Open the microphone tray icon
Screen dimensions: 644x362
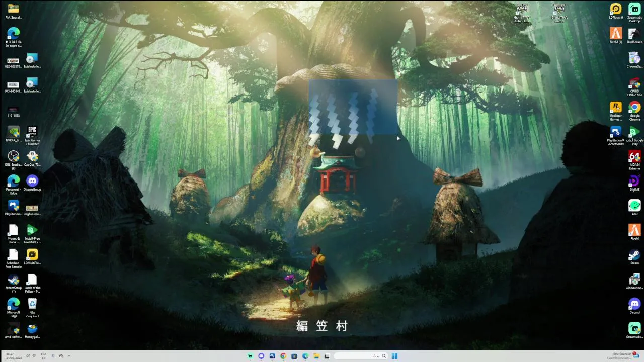pyautogui.click(x=53, y=356)
